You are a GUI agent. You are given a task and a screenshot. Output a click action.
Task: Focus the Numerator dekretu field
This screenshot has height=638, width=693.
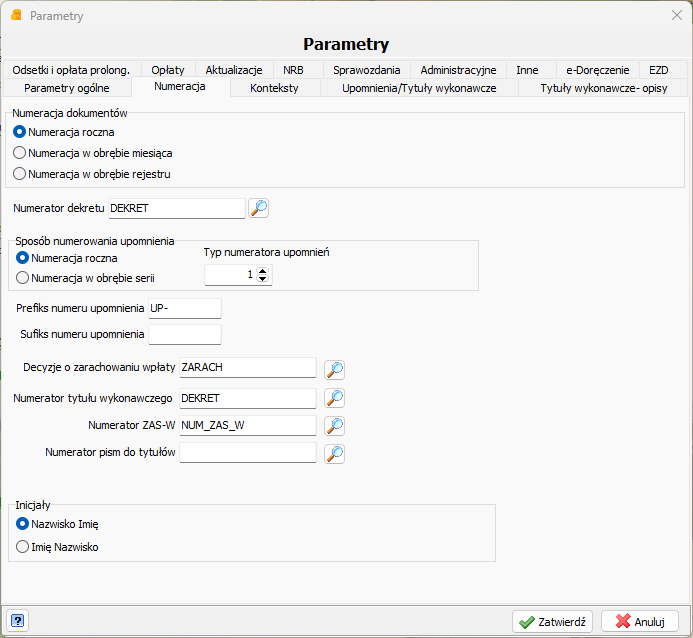(177, 208)
